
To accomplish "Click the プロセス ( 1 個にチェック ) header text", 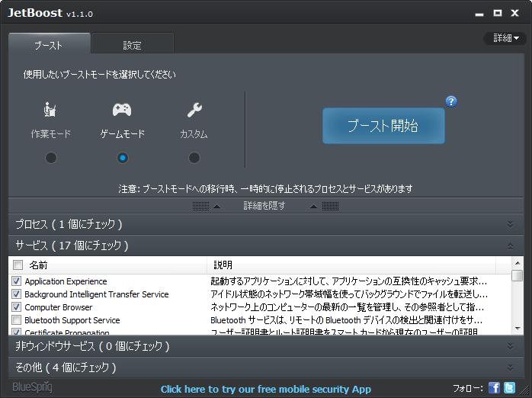I will click(x=69, y=224).
